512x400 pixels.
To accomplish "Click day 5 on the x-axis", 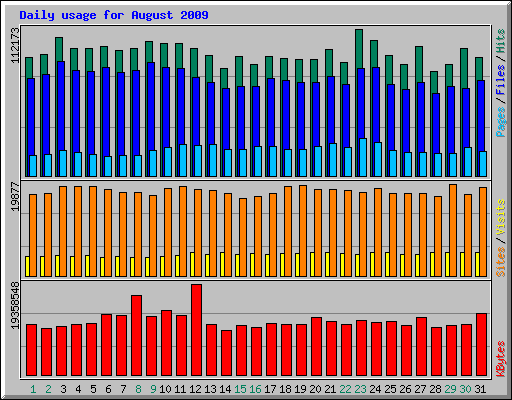I will [93, 389].
